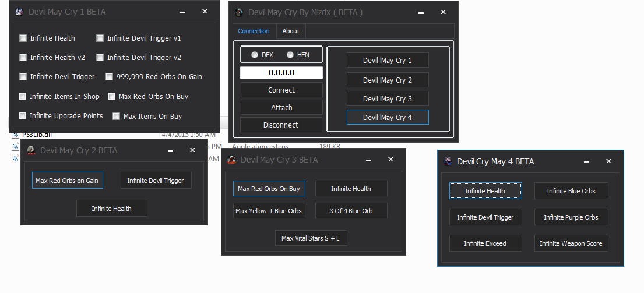
Task: Click Max Yellow + Blue Orbs button
Action: point(269,211)
